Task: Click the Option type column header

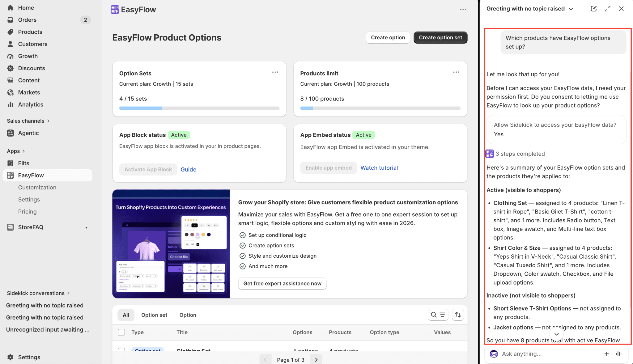Action: pyautogui.click(x=384, y=332)
